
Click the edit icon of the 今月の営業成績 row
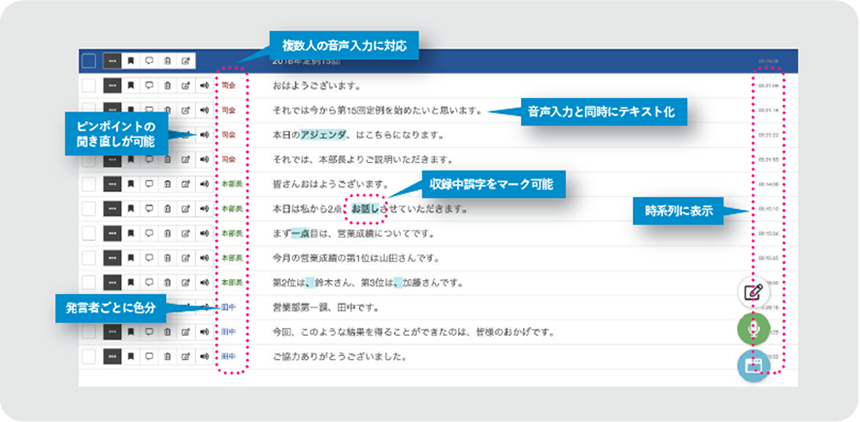pyautogui.click(x=185, y=257)
